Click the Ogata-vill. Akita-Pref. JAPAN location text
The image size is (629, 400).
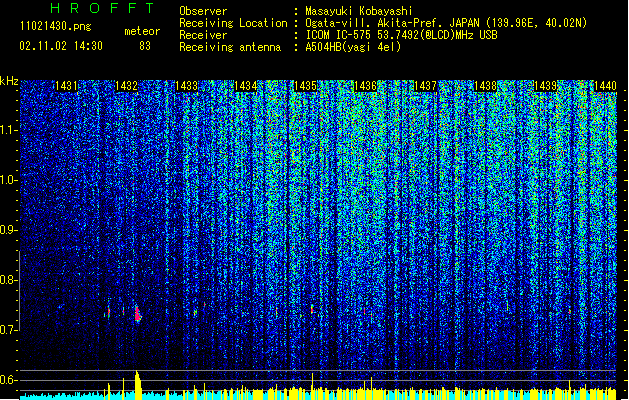coord(446,23)
